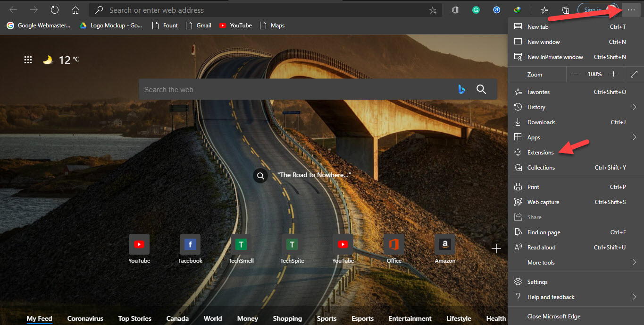
Task: Enter full screen using the zoom expand icon
Action: (634, 74)
